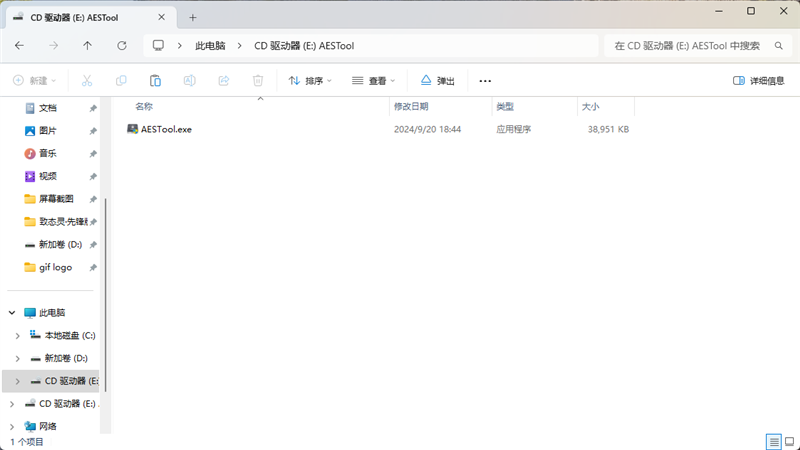This screenshot has width=800, height=450.
Task: Sort by the 名称 column header
Action: (144, 107)
